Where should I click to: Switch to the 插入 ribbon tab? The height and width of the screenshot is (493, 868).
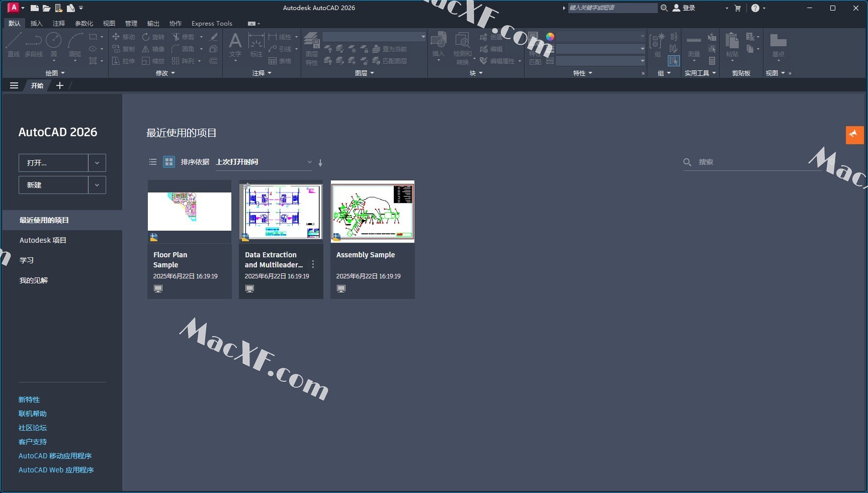(x=37, y=24)
